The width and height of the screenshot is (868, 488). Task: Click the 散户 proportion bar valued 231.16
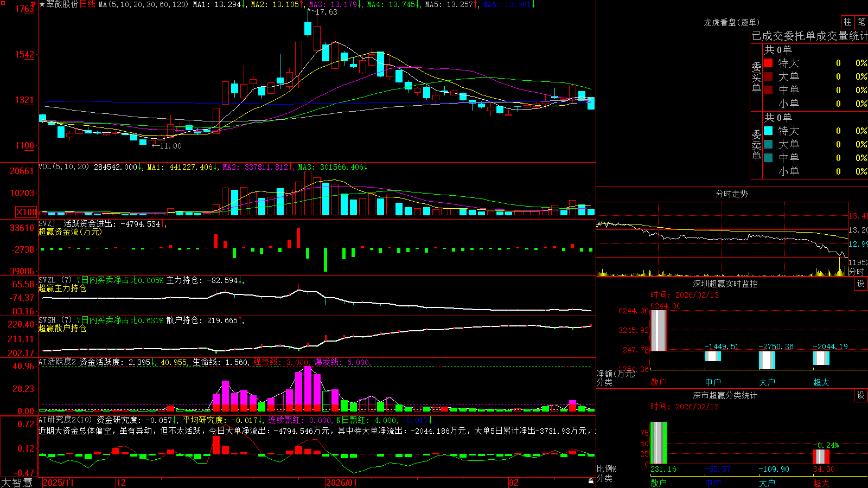point(658,443)
